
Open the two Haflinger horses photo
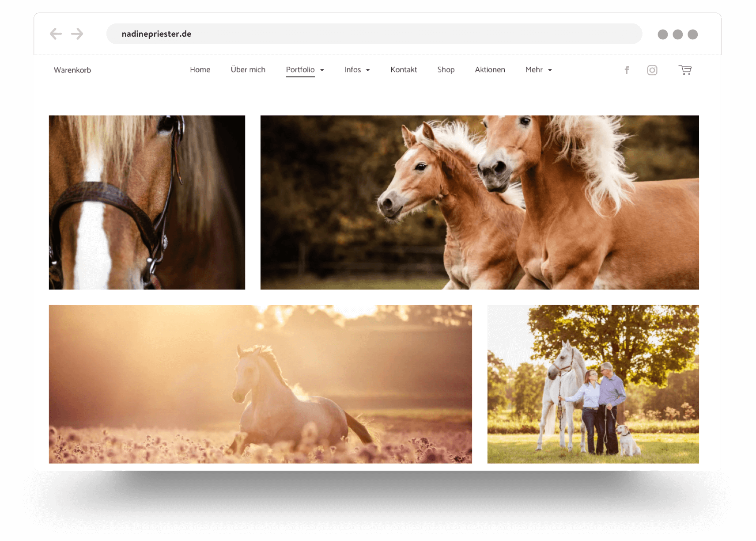pyautogui.click(x=480, y=202)
